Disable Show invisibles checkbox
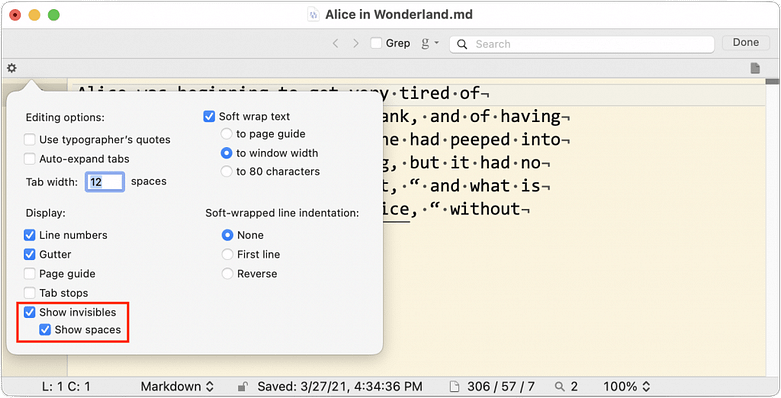This screenshot has height=398, width=781. coord(30,312)
